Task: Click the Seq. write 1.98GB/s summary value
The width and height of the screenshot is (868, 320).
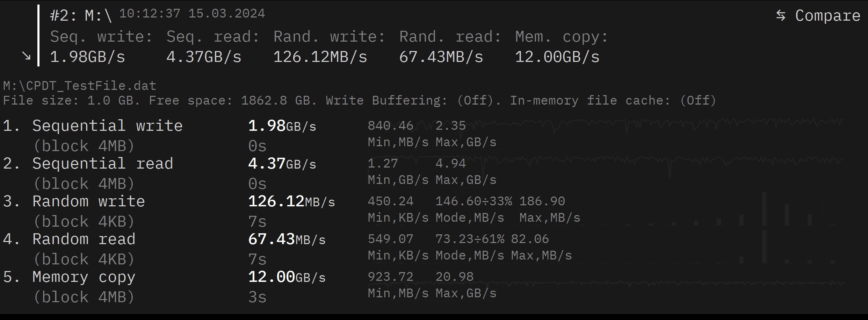Action: [87, 57]
